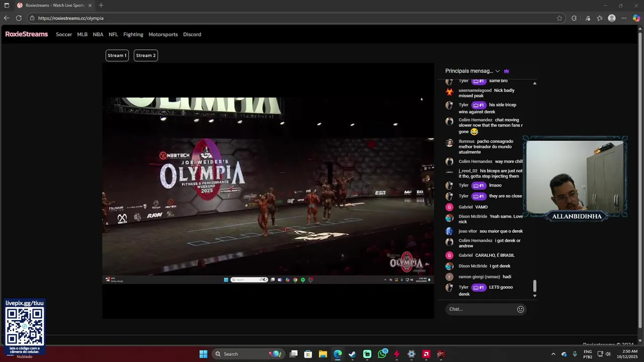
Task: Click the chat scrollbar thumb
Action: coord(535,286)
